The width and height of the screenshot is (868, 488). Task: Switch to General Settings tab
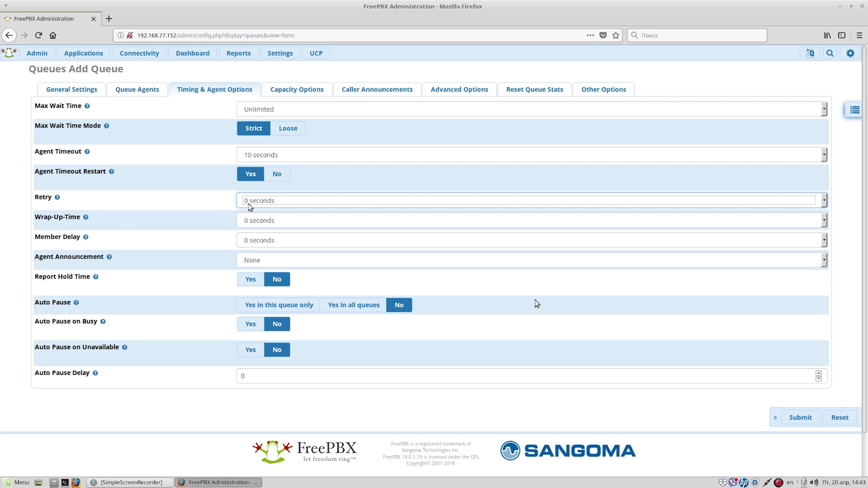(72, 89)
